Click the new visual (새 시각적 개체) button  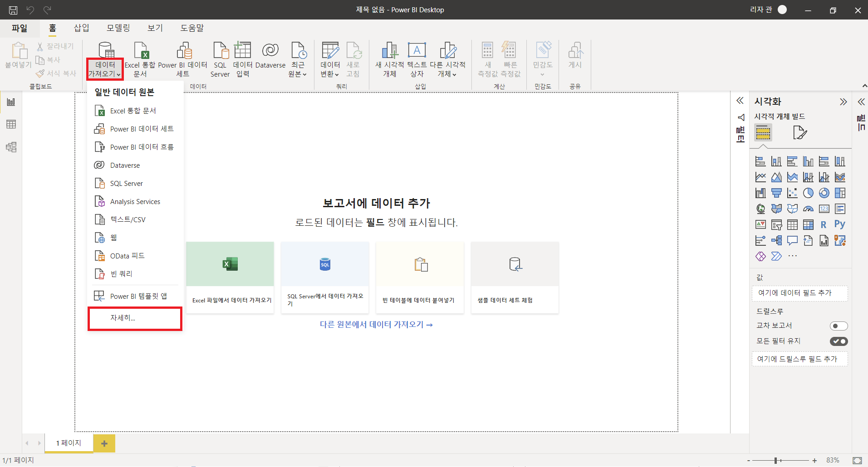click(389, 60)
